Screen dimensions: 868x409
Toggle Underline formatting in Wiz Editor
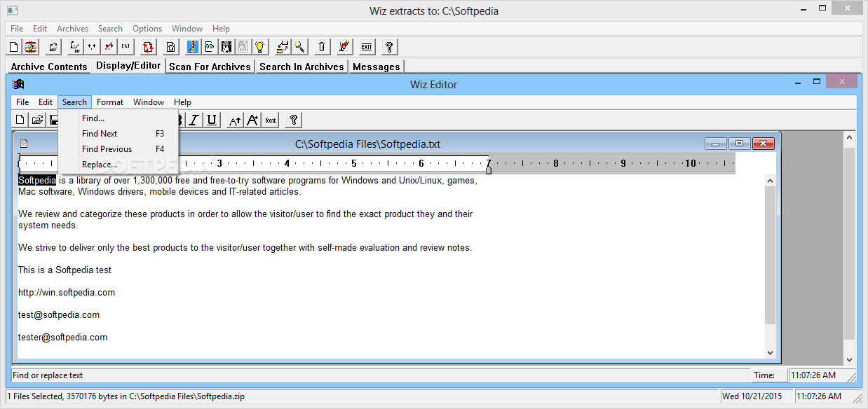pos(211,120)
